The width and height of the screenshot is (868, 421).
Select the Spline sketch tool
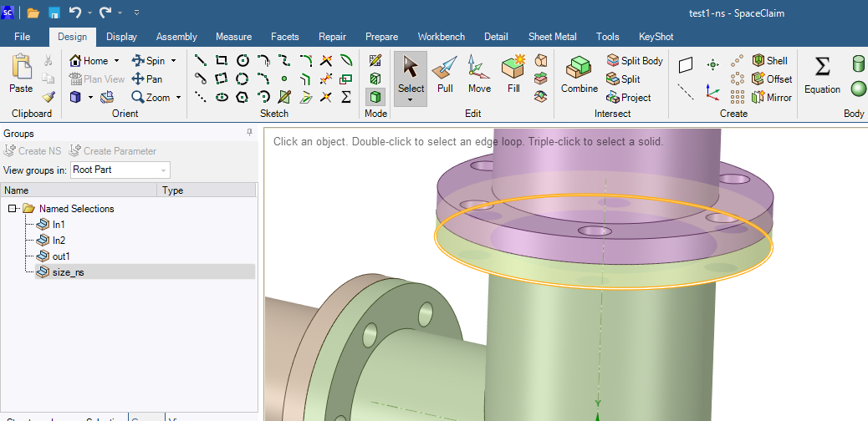tap(284, 60)
